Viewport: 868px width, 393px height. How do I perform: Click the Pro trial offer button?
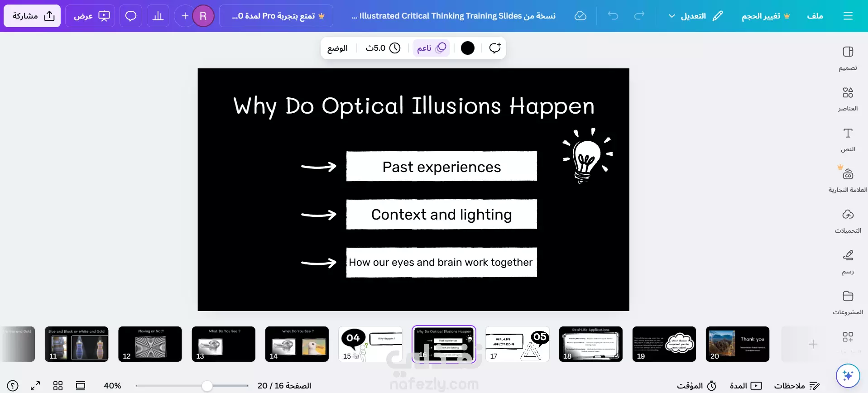point(276,16)
